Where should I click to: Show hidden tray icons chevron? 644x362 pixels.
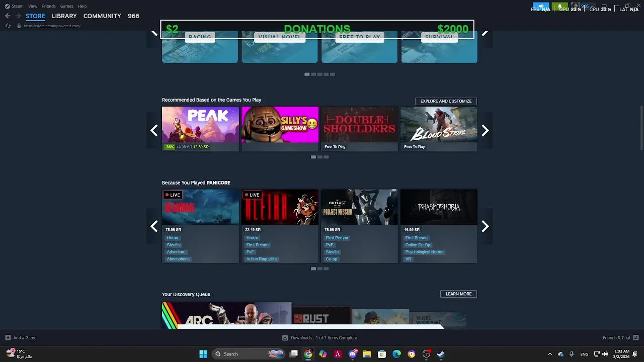tap(550, 354)
